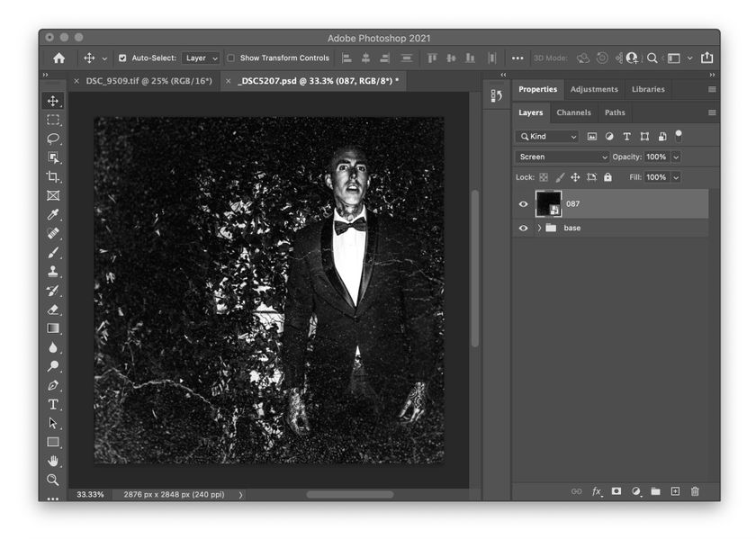This screenshot has width=756, height=539.
Task: Select the Lasso tool
Action: pos(53,139)
